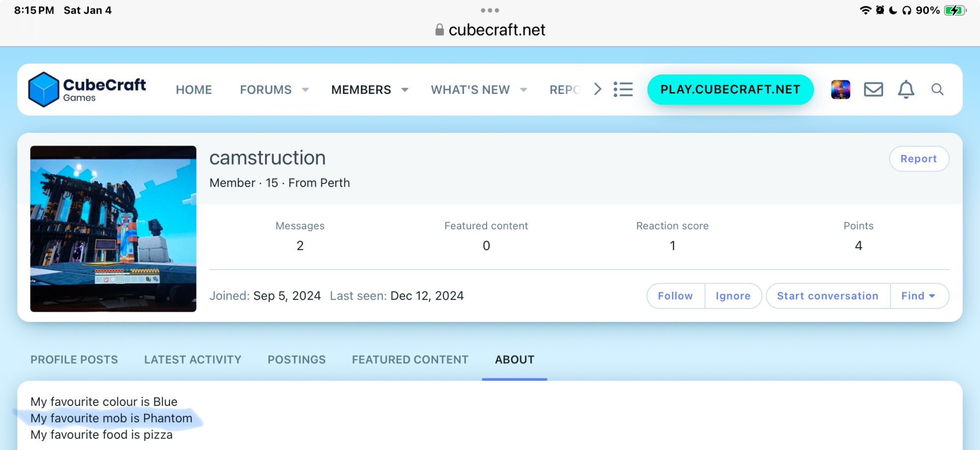Open the Members section

tap(361, 90)
